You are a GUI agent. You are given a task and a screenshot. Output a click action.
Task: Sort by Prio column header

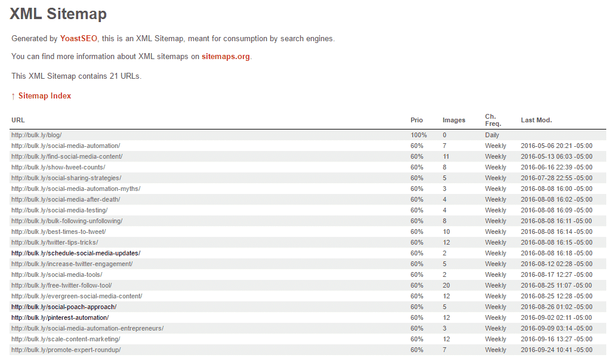tap(416, 120)
